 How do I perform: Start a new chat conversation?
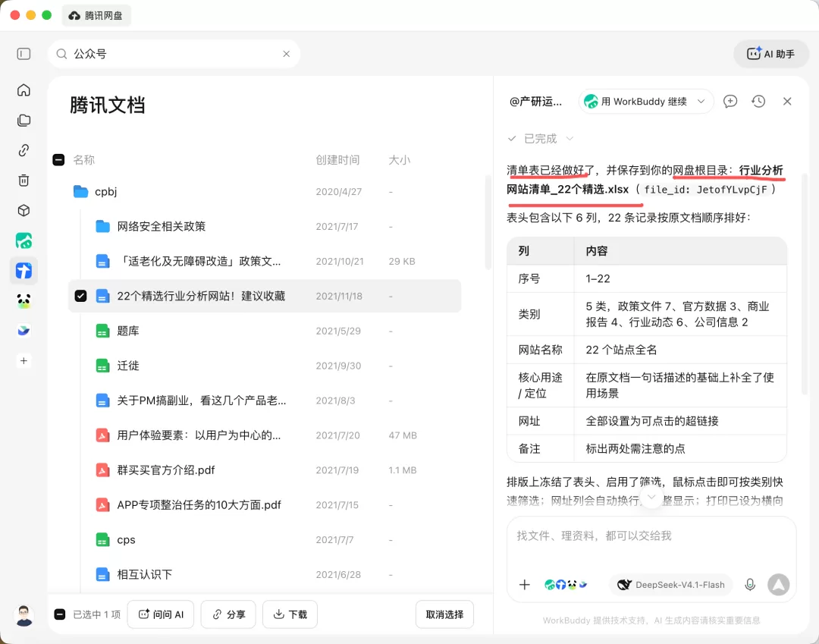(x=730, y=102)
